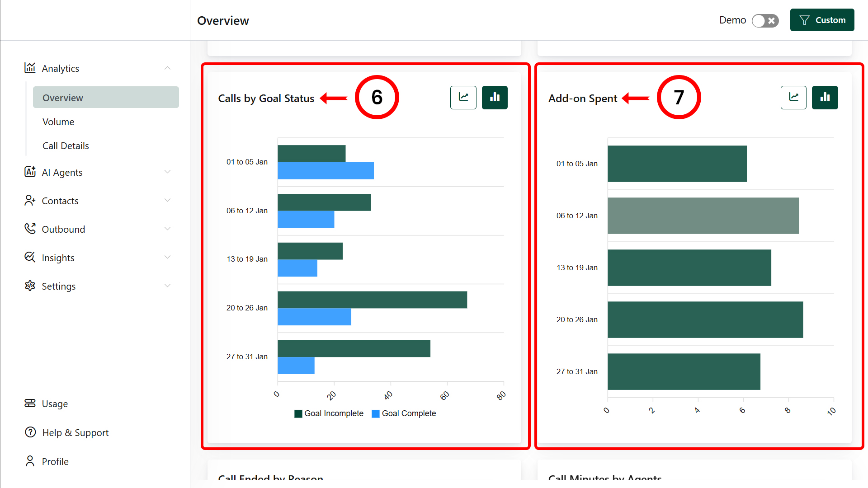The width and height of the screenshot is (868, 488).
Task: Click the Overview page heading
Action: (x=223, y=20)
